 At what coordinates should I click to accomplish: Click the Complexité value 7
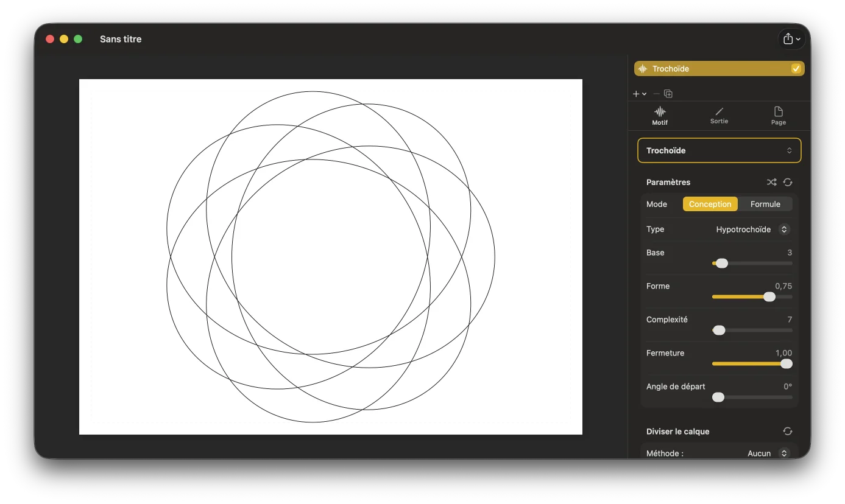[x=790, y=320]
